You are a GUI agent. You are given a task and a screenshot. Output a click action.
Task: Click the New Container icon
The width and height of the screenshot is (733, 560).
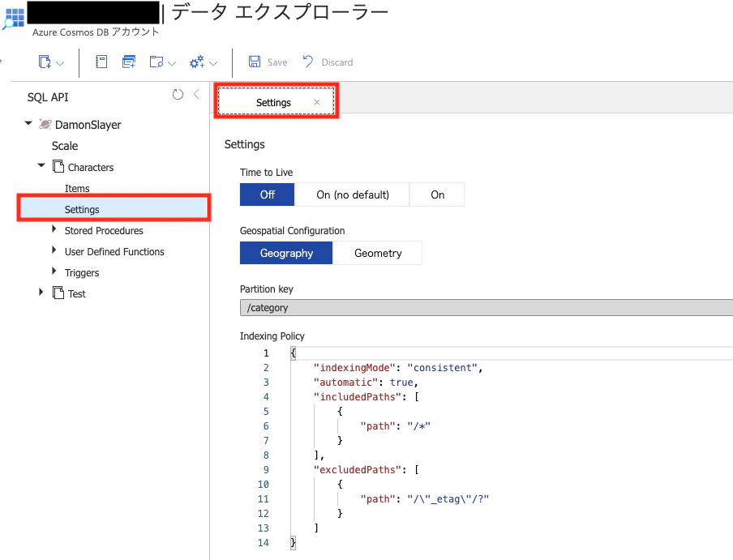coord(45,62)
